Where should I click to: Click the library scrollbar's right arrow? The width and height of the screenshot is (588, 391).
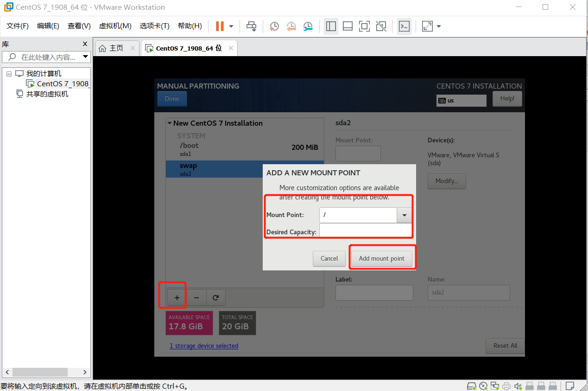tap(85, 372)
